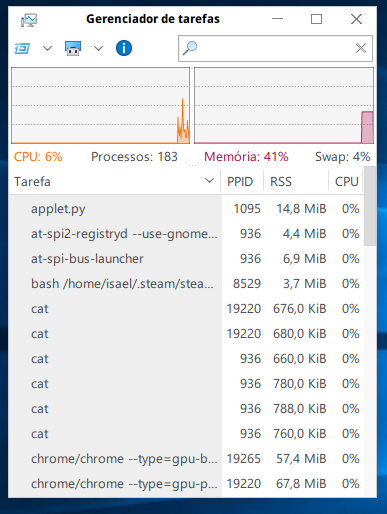387x514 pixels.
Task: Click the execute program toolbar icon
Action: (x=22, y=49)
